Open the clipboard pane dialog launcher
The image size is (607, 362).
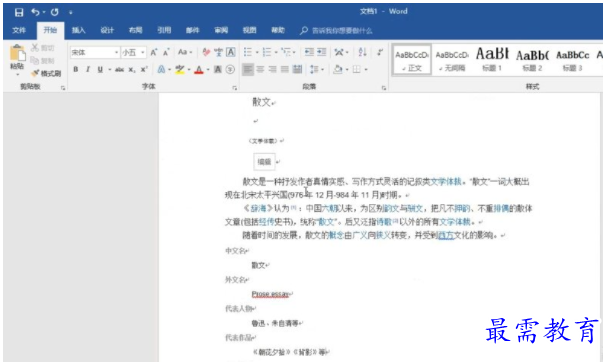pos(63,88)
